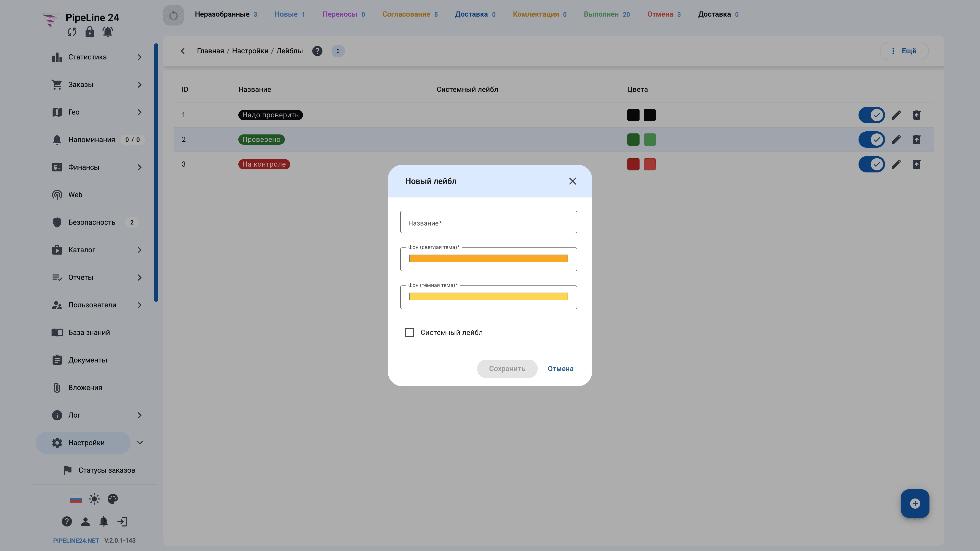Disable the toggle for Надо проверить label
The height and width of the screenshot is (551, 980).
pyautogui.click(x=872, y=115)
